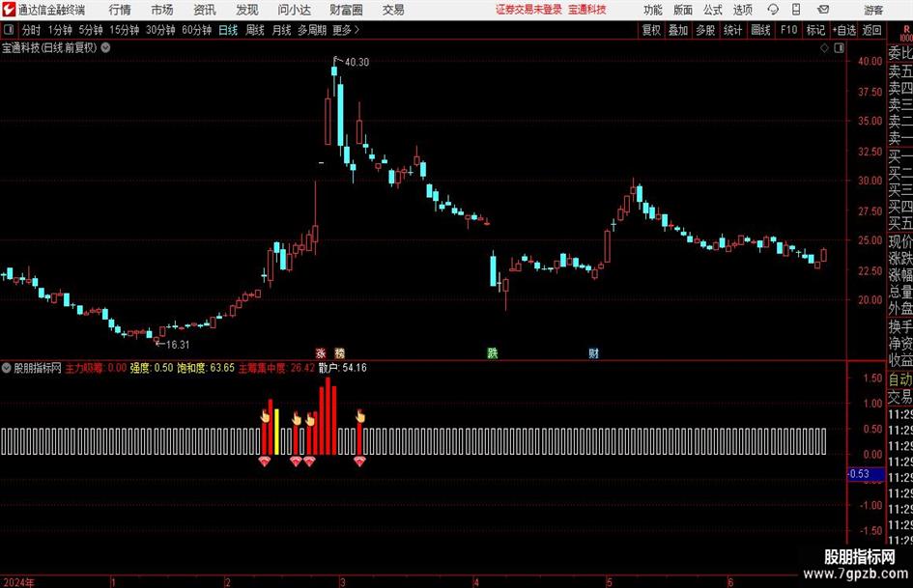Screen dimensions: 913x588
Task: Open 多周期 multi-period view
Action: (x=312, y=30)
